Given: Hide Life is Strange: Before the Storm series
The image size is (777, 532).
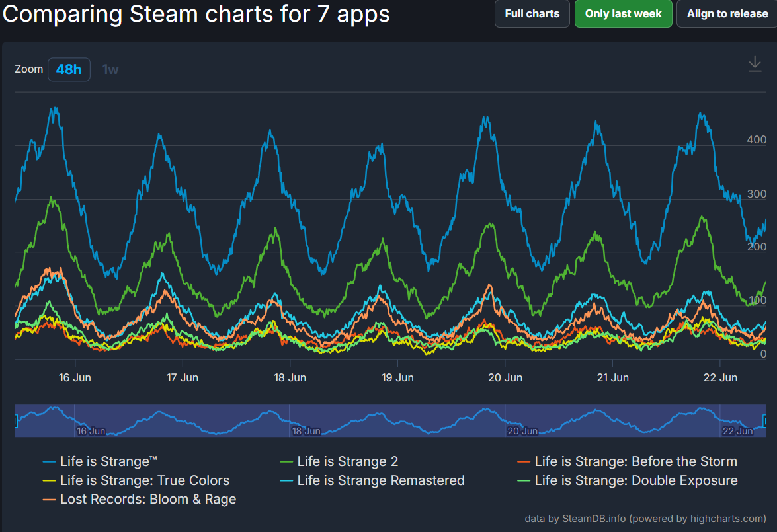Looking at the screenshot, I should [628, 461].
